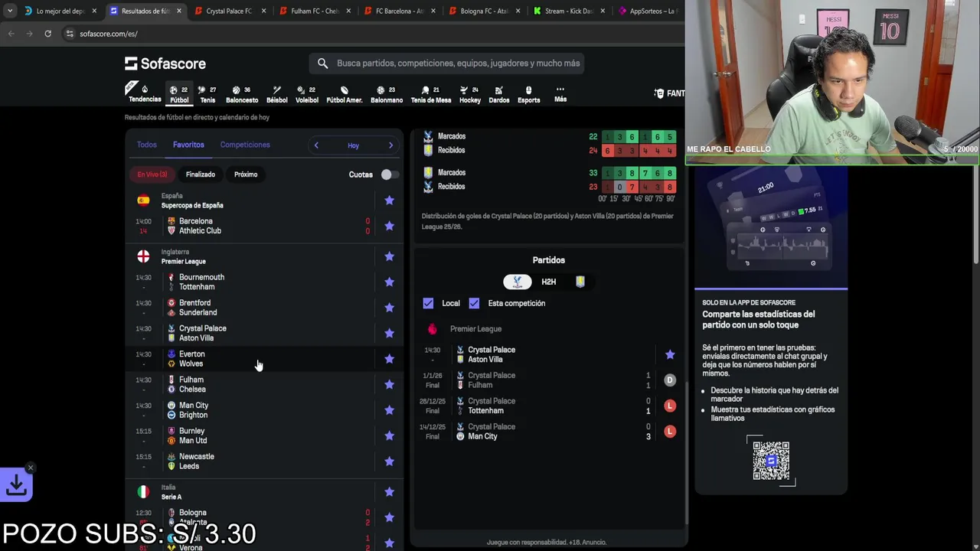Image resolution: width=980 pixels, height=551 pixels.
Task: Unfavorite Crystal Palace vs Aston Villa in Partidos
Action: coord(670,354)
